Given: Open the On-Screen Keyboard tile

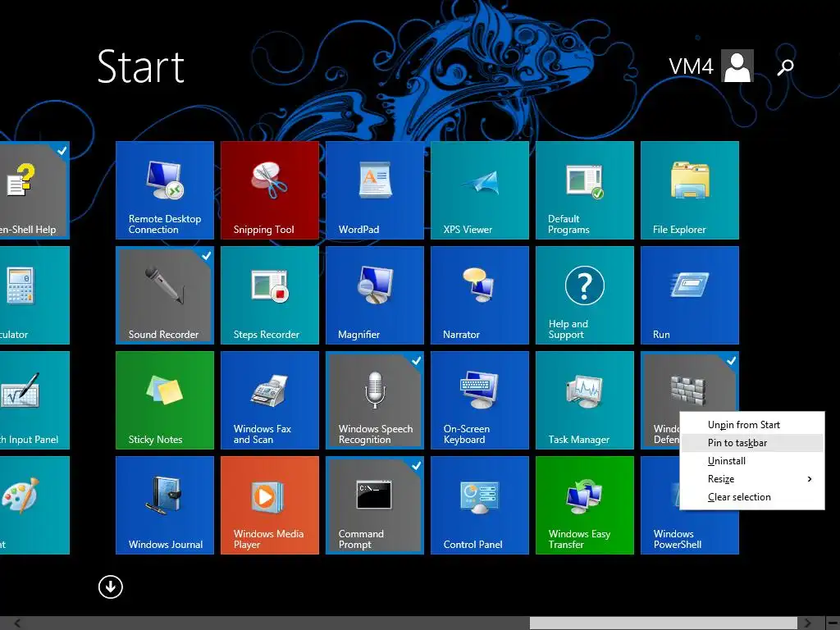Looking at the screenshot, I should pos(479,400).
